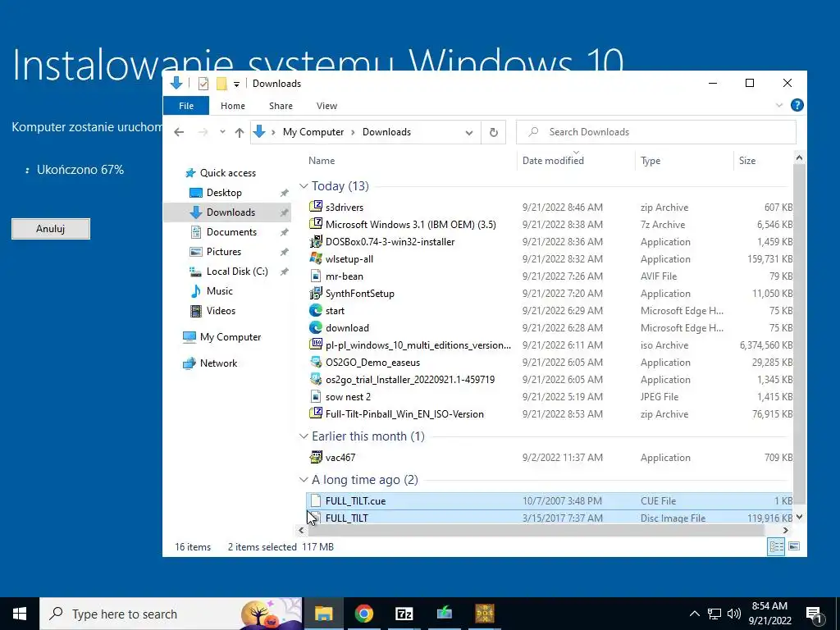840x630 pixels.
Task: Click the OS2GO_Demo_easeus icon
Action: point(316,362)
